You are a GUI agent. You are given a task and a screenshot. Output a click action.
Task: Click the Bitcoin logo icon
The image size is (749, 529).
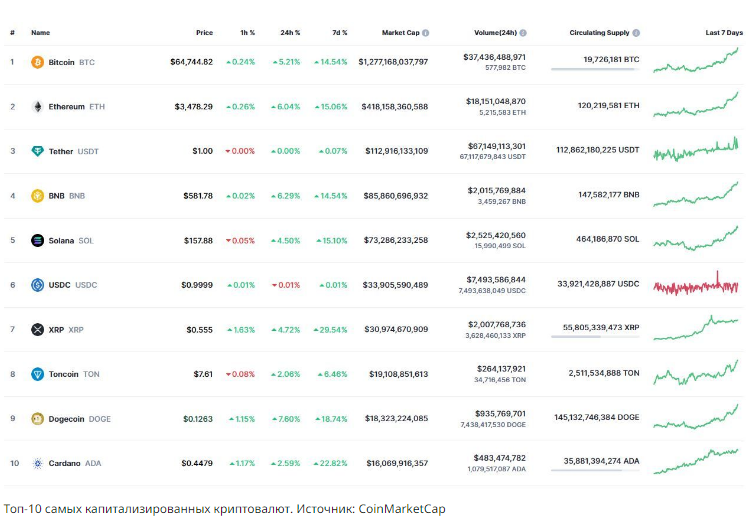(37, 62)
